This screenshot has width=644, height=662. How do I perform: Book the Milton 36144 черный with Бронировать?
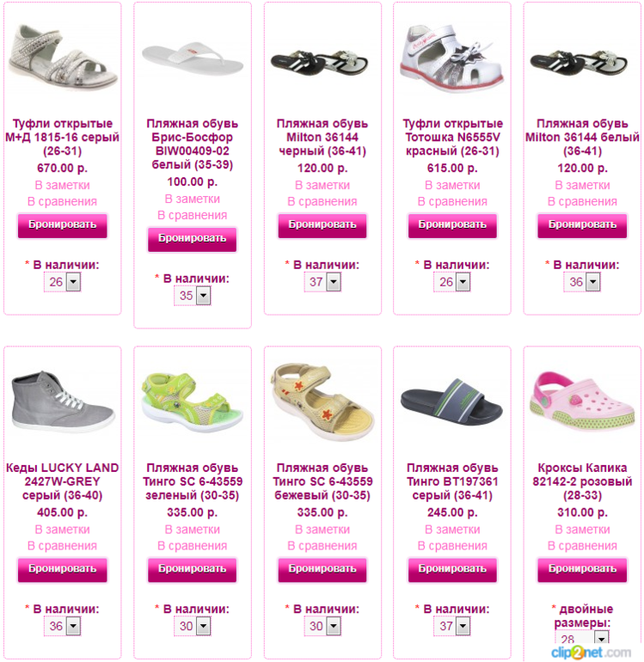[x=322, y=225]
